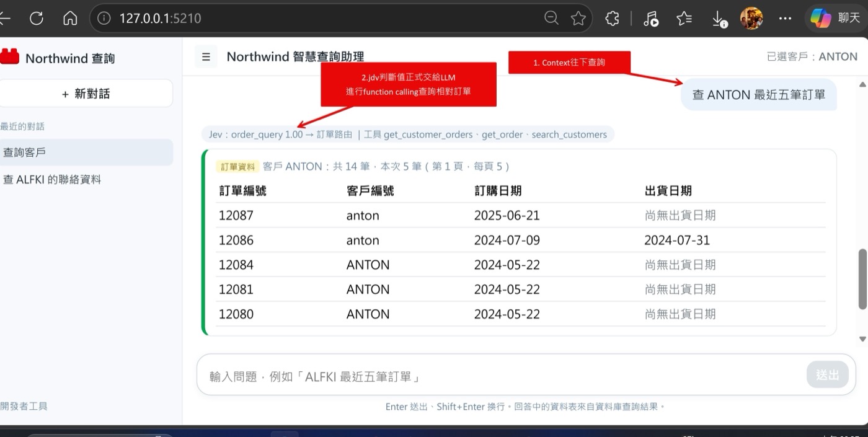Image resolution: width=868 pixels, height=437 pixels.
Task: Open browser settings and more menu
Action: click(x=785, y=19)
